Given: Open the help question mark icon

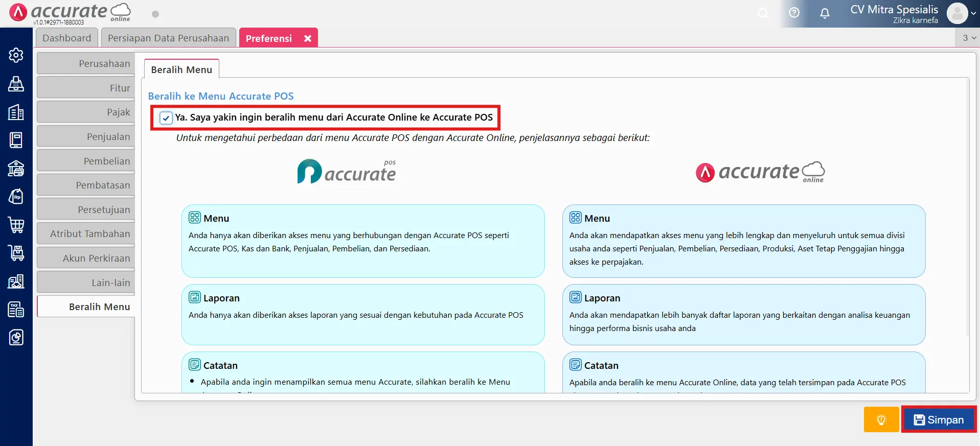Looking at the screenshot, I should coord(794,13).
